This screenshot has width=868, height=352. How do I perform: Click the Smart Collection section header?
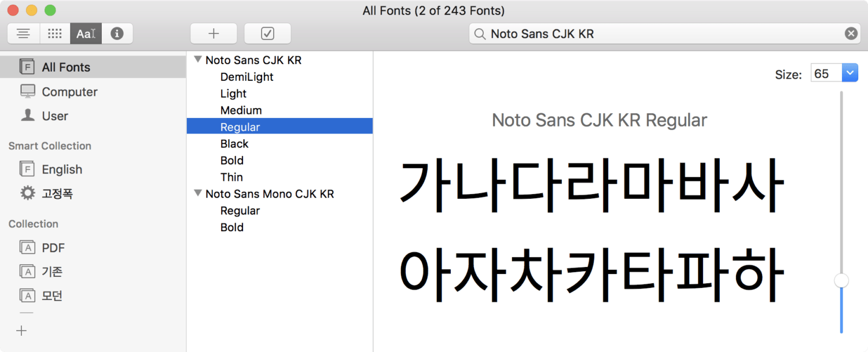(50, 146)
